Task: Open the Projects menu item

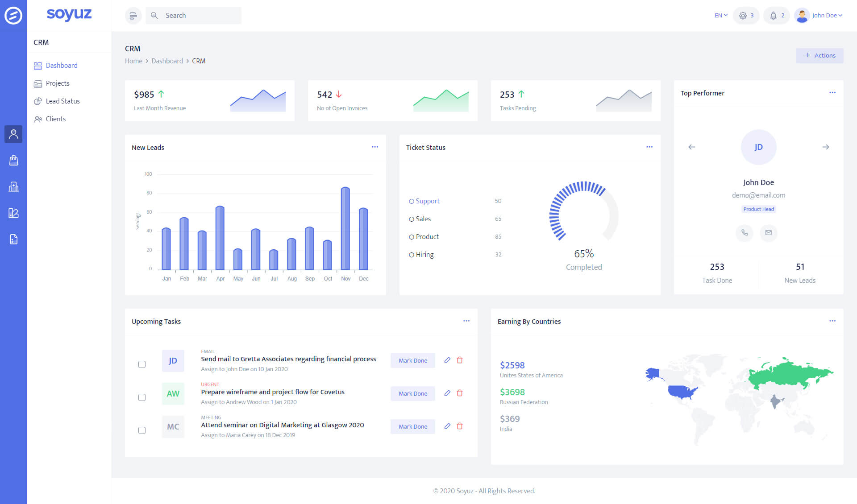Action: 58,83
